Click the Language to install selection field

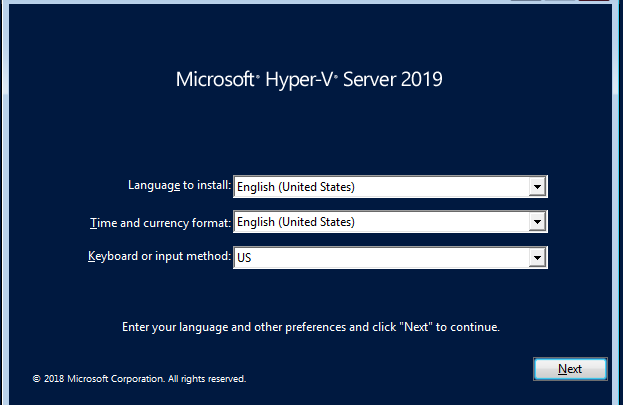point(380,186)
